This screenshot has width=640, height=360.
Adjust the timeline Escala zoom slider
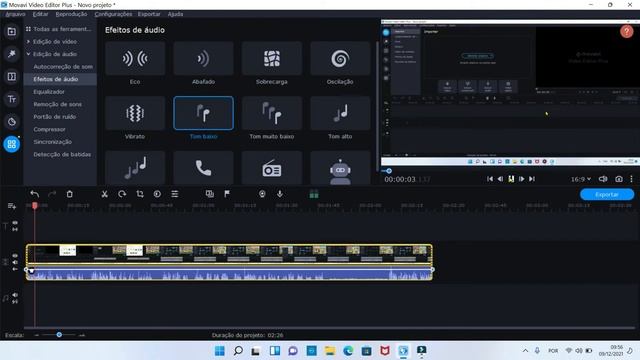coord(59,335)
